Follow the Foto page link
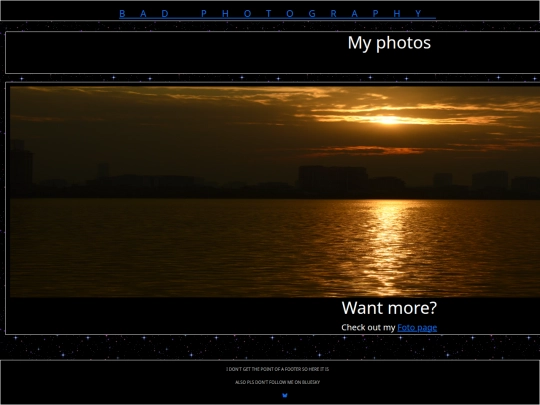 417,328
